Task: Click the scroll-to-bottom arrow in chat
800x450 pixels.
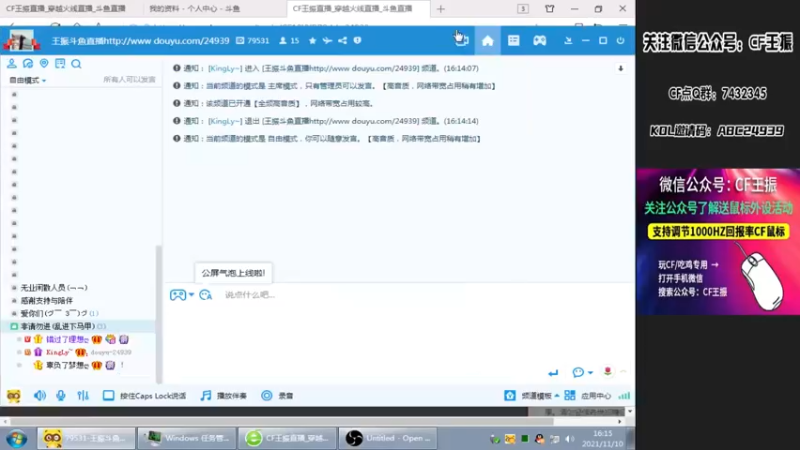Action: coord(621,68)
